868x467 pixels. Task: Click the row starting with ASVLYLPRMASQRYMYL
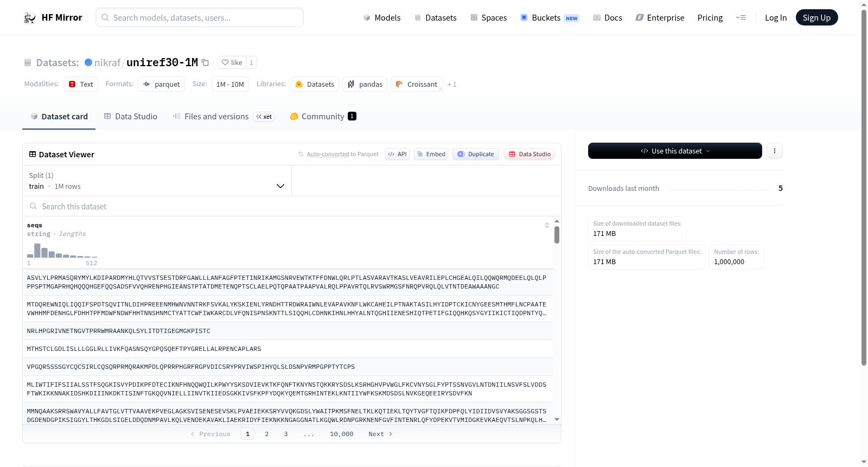(x=288, y=282)
